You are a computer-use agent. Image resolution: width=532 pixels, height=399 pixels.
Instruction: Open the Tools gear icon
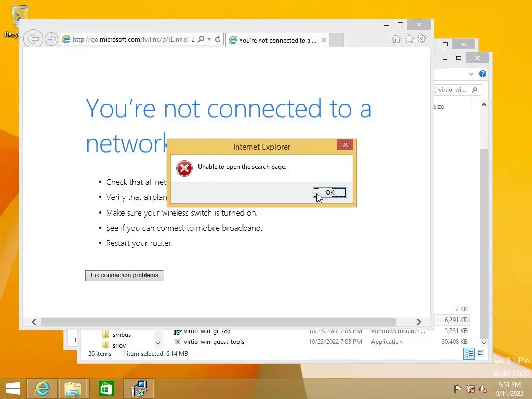pos(422,38)
